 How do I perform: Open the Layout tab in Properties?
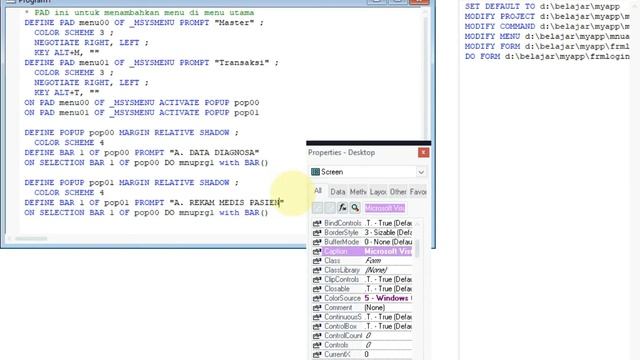[378, 191]
